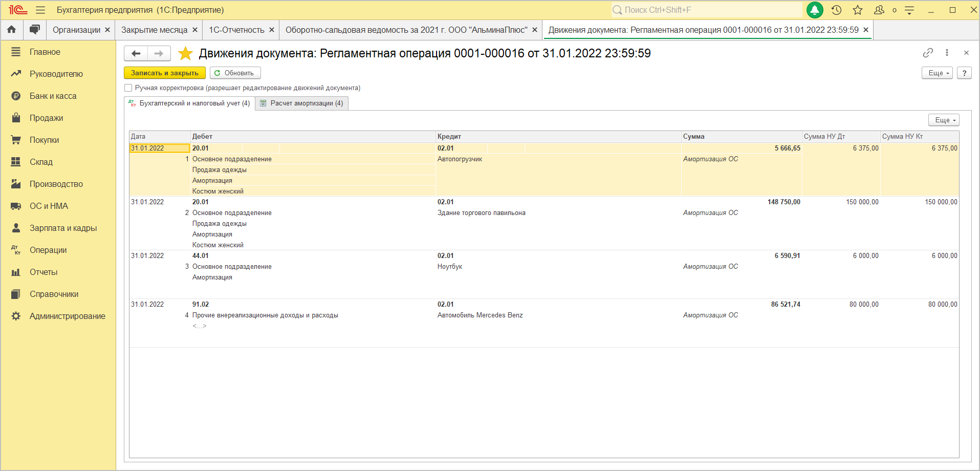Navigate forward with right arrow

click(159, 53)
